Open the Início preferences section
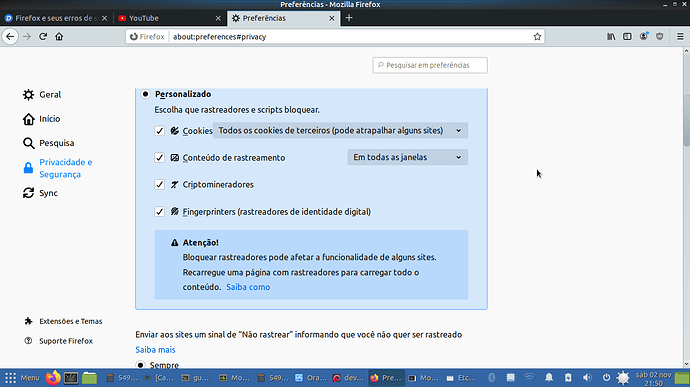Screen dimensions: 690x387 (42, 119)
